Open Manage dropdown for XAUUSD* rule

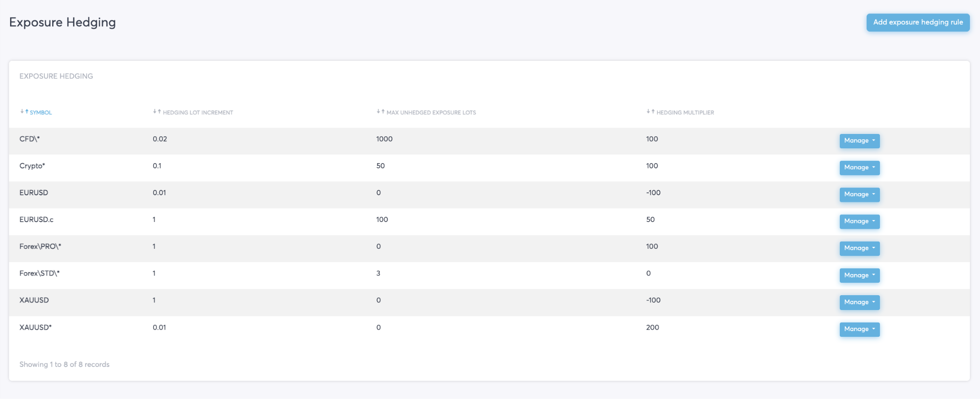[x=859, y=329]
